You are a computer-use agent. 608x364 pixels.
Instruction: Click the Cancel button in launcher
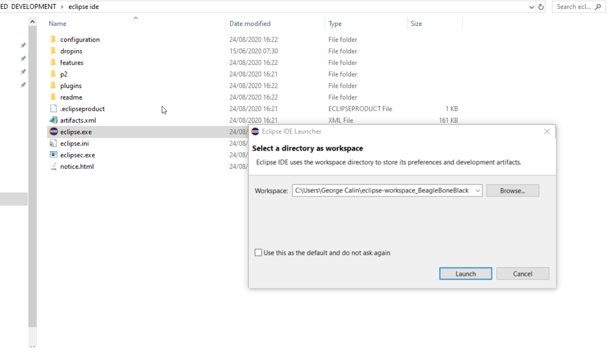[x=523, y=273]
